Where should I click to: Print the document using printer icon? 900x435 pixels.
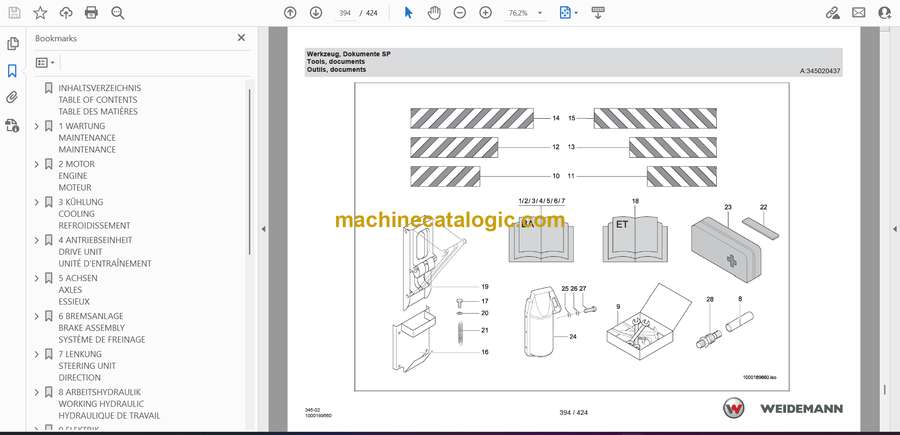[92, 12]
